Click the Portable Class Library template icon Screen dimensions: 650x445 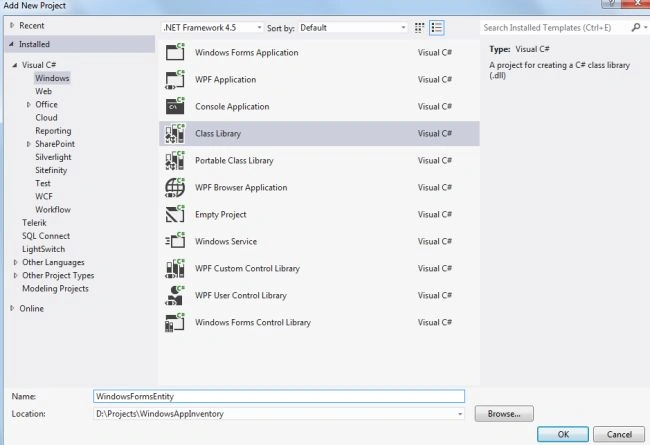tap(175, 160)
